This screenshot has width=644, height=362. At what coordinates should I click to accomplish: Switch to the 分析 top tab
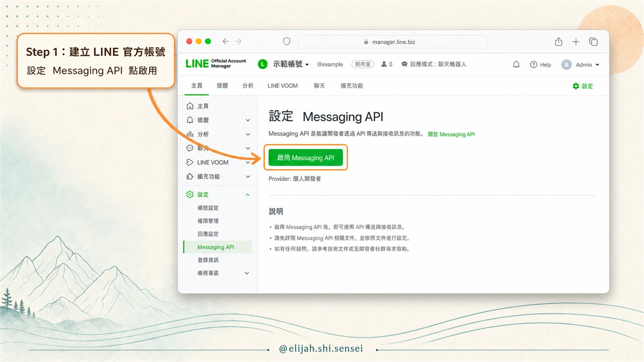[x=248, y=86]
